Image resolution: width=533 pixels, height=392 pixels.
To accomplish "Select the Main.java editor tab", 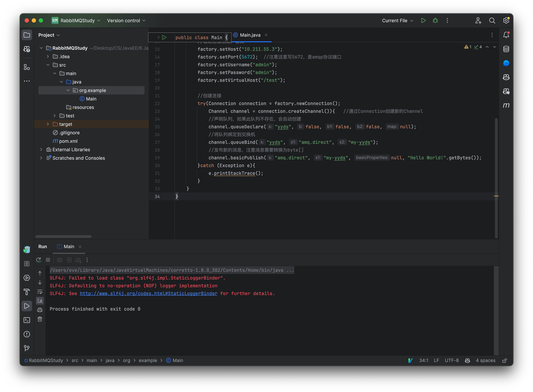I will pos(250,35).
